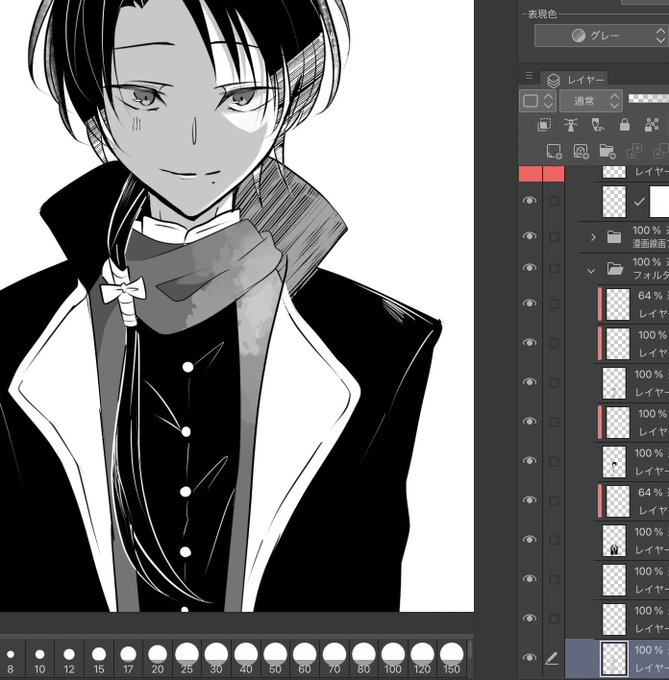
Task: Select brush size 50
Action: tap(275, 658)
